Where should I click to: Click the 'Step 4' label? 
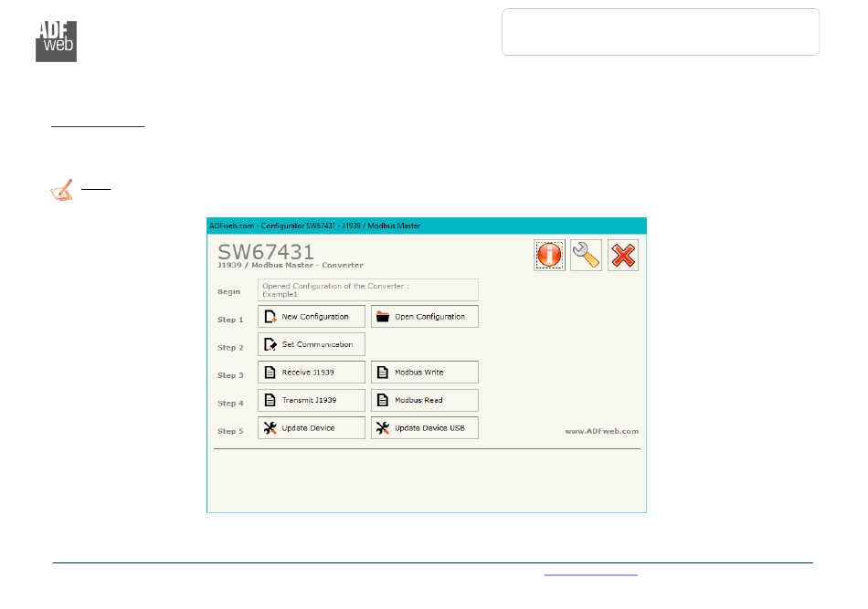230,404
